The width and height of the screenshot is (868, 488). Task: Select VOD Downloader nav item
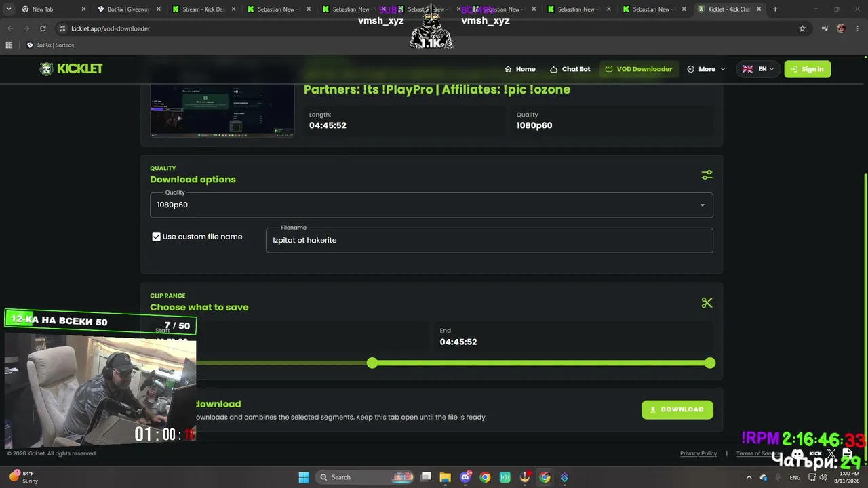pos(639,69)
